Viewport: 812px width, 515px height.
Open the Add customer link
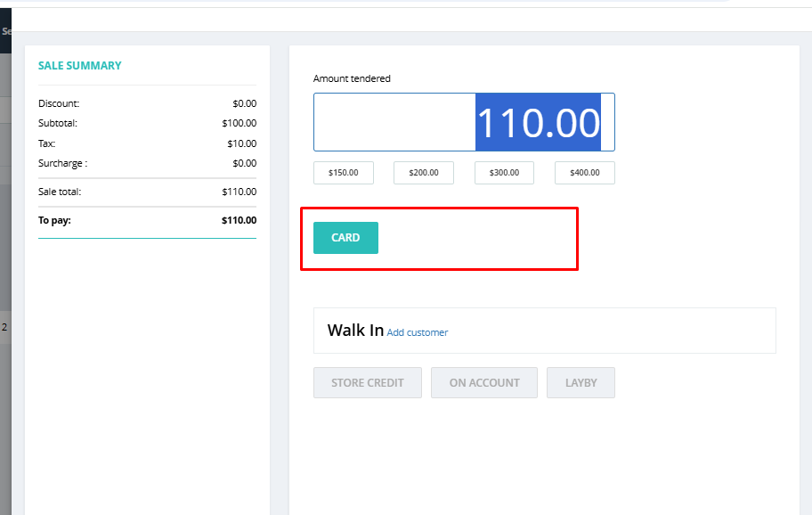[418, 332]
